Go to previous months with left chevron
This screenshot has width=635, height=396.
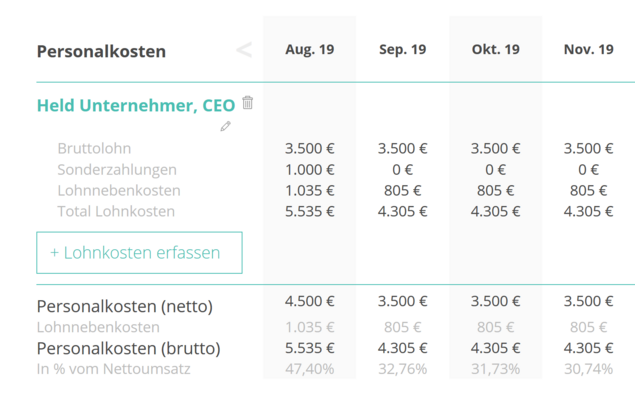[x=244, y=50]
